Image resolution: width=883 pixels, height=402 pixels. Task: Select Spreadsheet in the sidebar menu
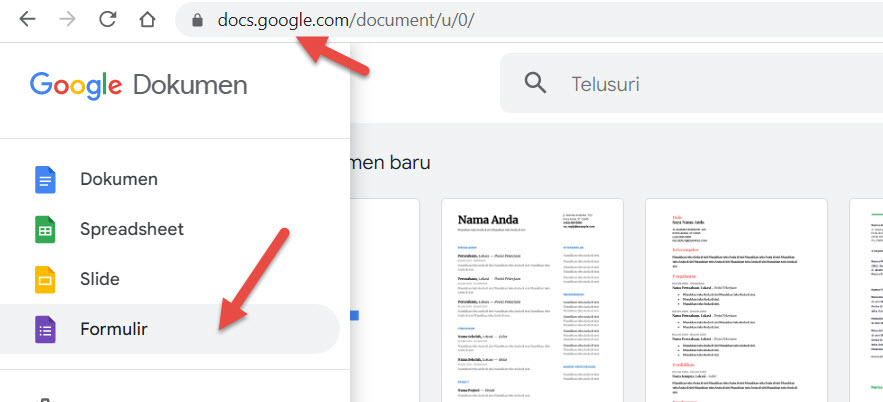coord(132,229)
